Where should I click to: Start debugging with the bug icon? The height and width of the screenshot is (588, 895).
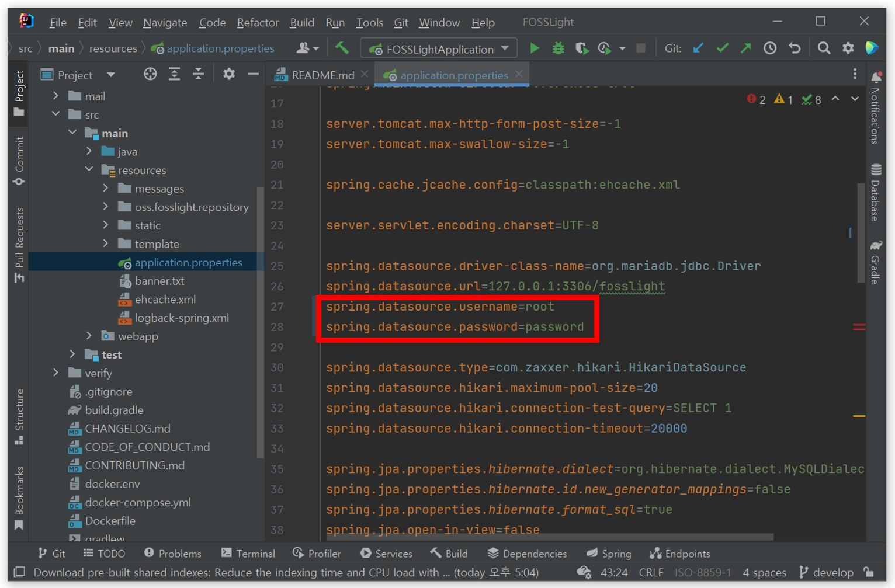click(x=558, y=48)
